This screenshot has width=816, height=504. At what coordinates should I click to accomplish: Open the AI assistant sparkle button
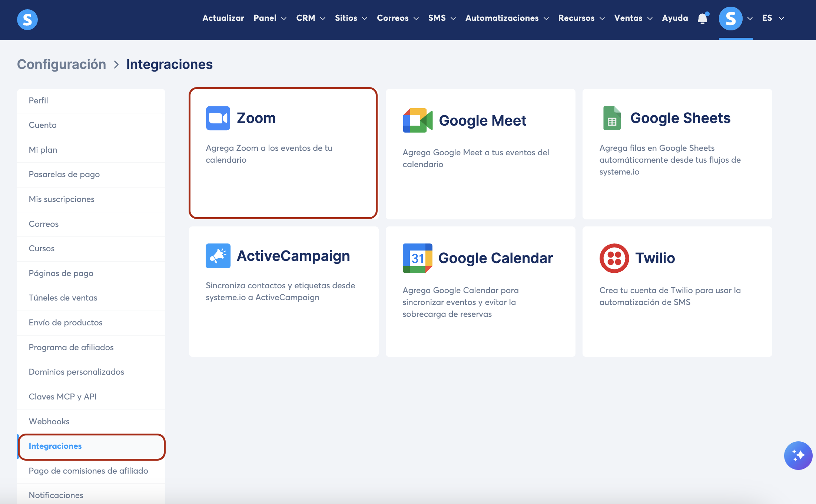(x=798, y=455)
